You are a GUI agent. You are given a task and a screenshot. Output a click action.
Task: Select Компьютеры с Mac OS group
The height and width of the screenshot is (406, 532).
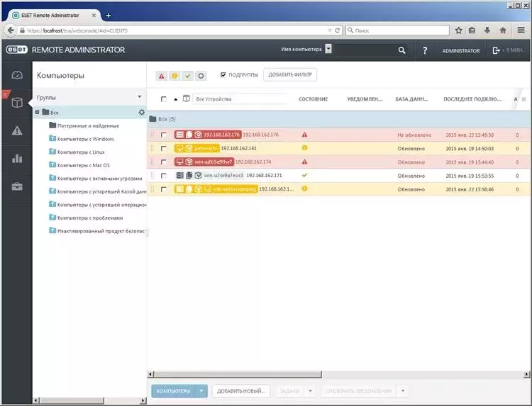click(x=84, y=165)
